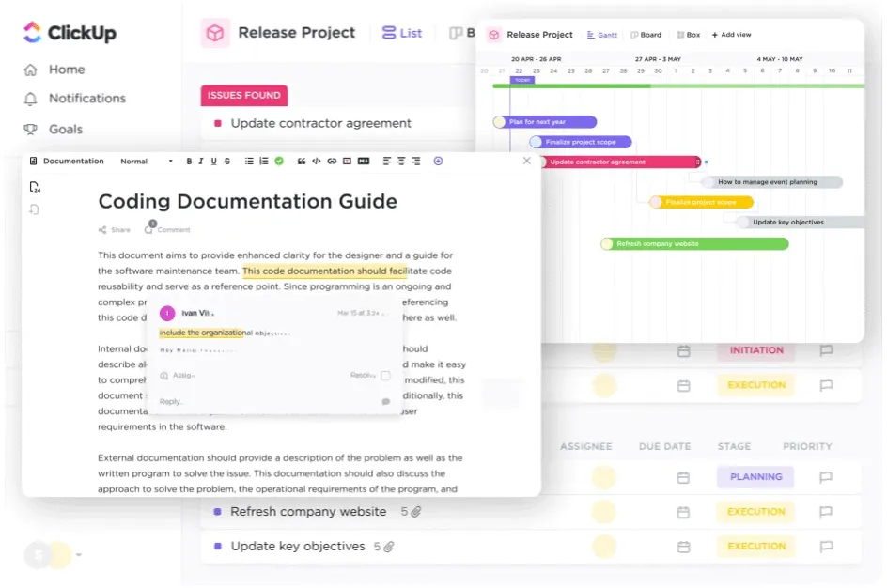Go to Home in sidebar
The width and height of the screenshot is (887, 588).
point(54,70)
